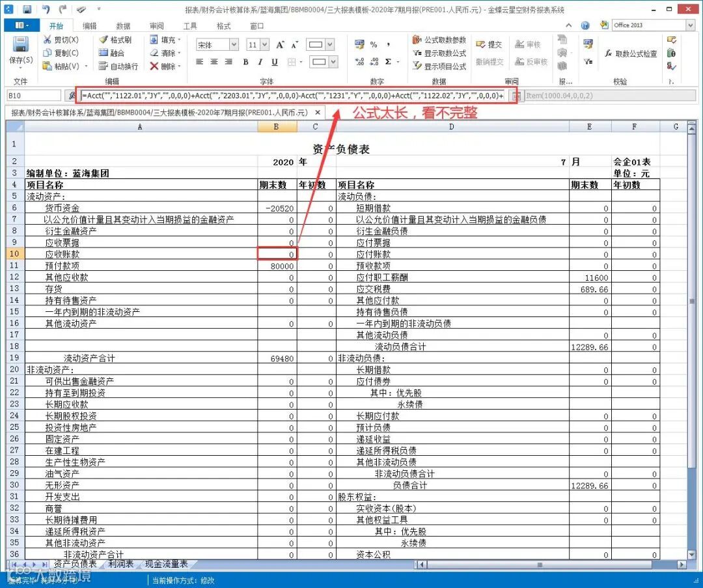The width and height of the screenshot is (703, 588).
Task: Click the help question mark icon
Action: pos(585,25)
